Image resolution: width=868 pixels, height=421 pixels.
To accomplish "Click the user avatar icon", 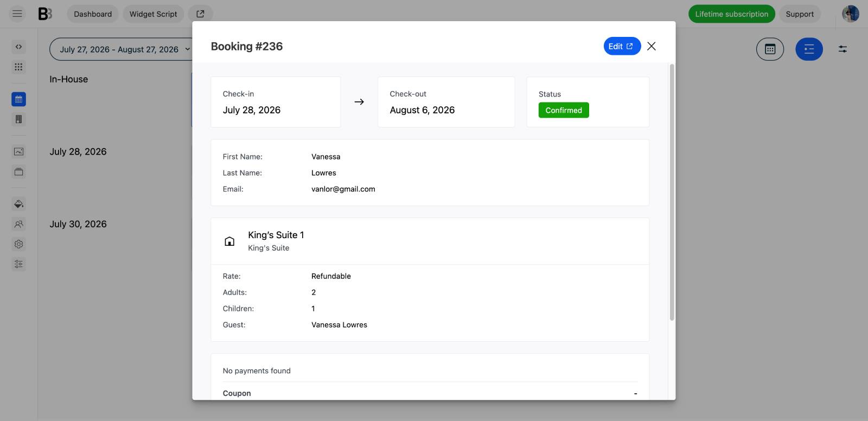I will coord(850,14).
